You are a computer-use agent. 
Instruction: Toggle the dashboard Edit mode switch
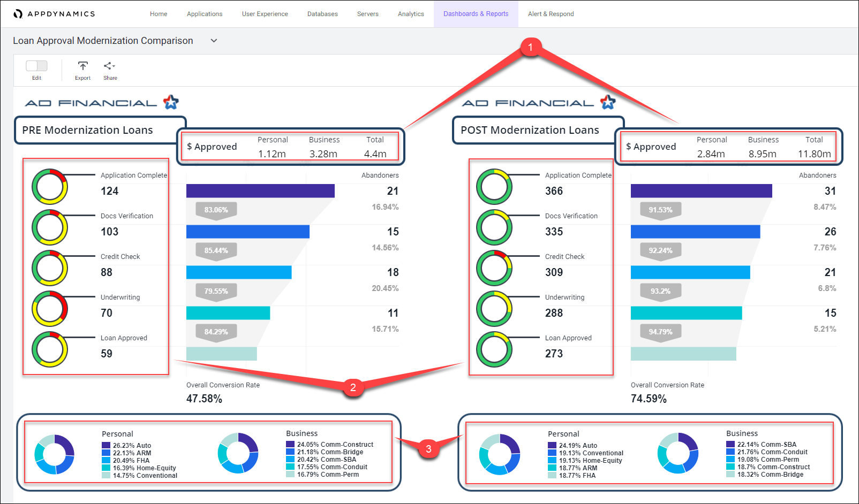(x=36, y=66)
